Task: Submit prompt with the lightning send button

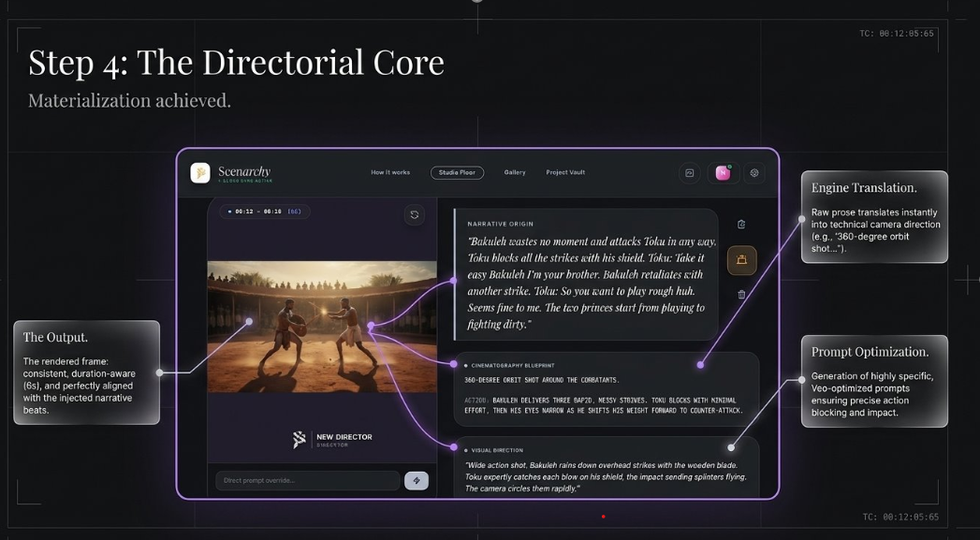Action: coord(417,481)
